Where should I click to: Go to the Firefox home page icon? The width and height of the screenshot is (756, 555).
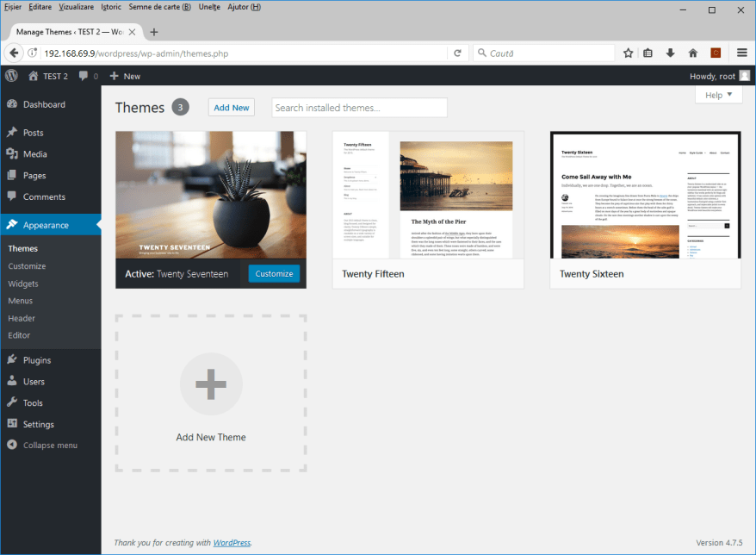(x=692, y=53)
